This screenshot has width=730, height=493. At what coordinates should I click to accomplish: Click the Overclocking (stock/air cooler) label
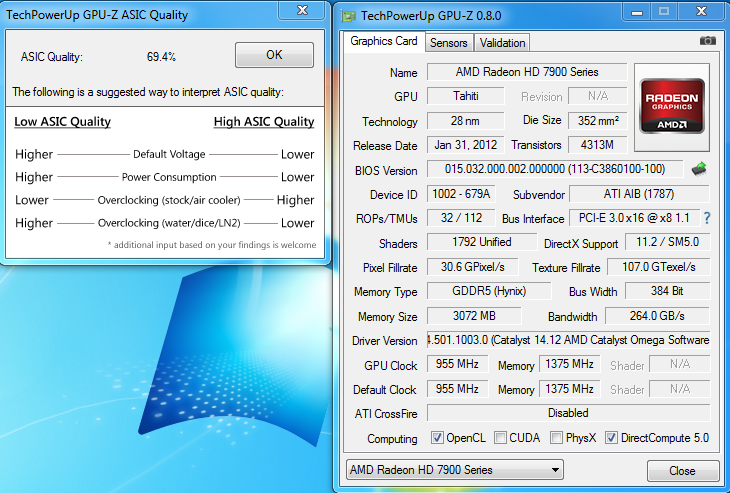click(x=169, y=200)
